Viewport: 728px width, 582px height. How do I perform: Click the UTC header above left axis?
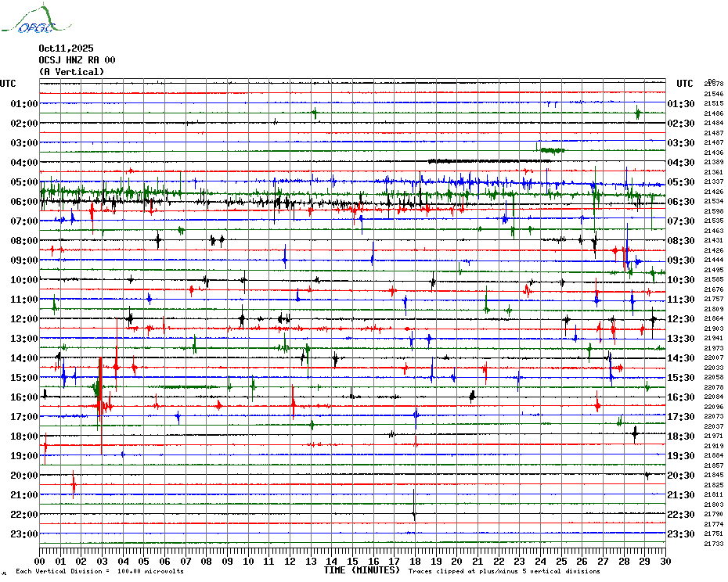[x=8, y=84]
